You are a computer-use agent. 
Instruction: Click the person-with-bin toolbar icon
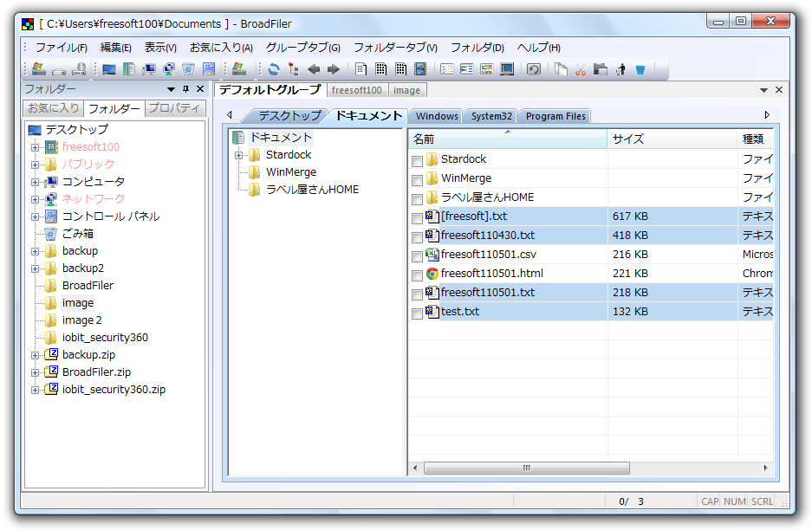(x=620, y=68)
